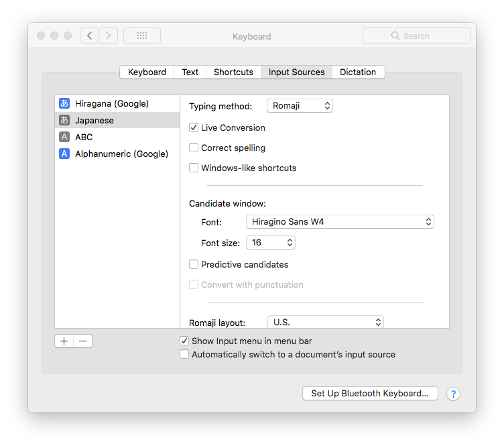Disable Live Conversion checkbox
This screenshot has width=504, height=446.
point(194,127)
